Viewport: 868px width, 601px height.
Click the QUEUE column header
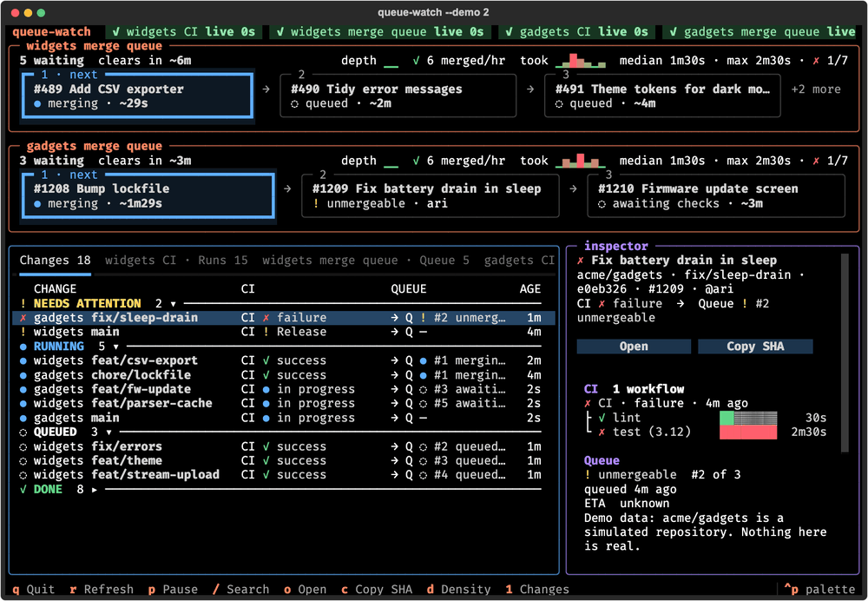[409, 289]
